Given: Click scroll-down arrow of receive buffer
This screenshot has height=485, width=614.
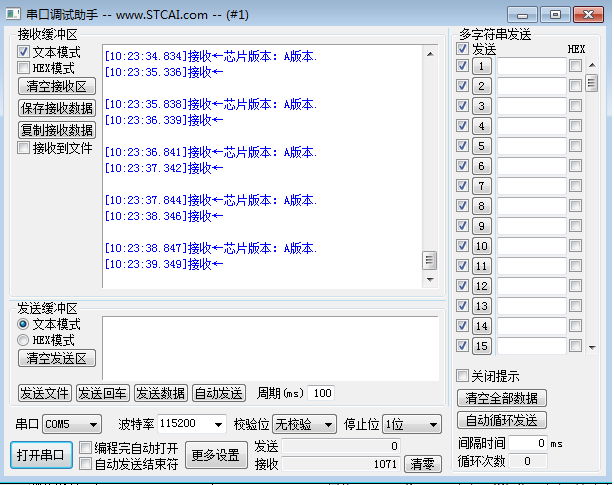Looking at the screenshot, I should (430, 279).
